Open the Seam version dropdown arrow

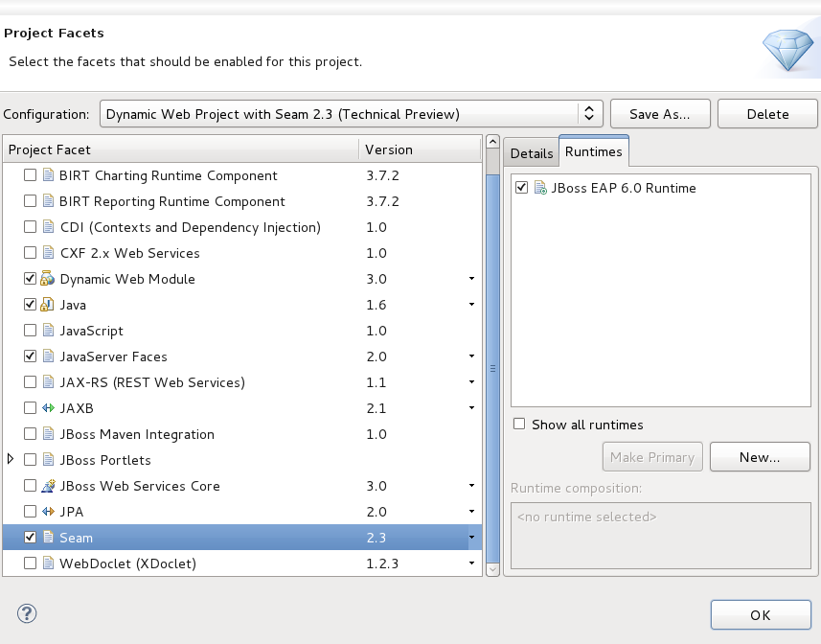471,538
